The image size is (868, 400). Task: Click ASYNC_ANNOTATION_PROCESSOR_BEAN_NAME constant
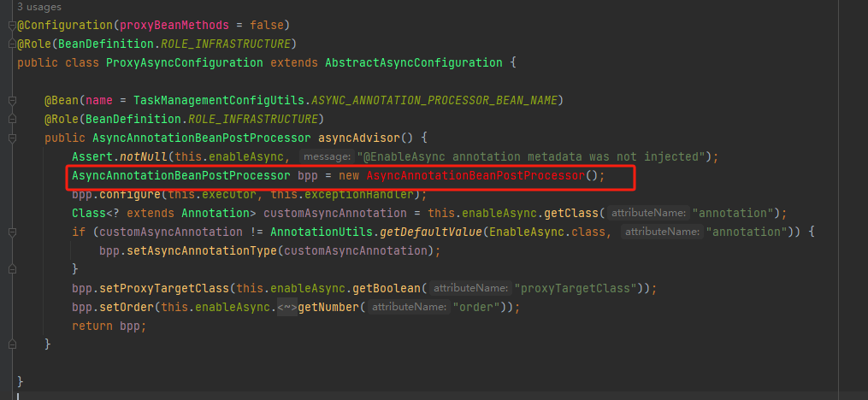point(410,100)
